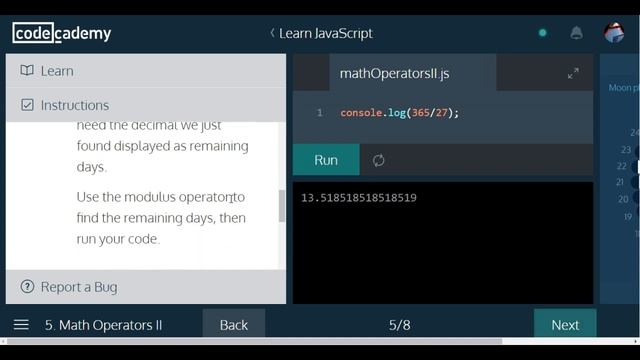Reset the code with the refresh icon
640x360 pixels.
point(378,160)
